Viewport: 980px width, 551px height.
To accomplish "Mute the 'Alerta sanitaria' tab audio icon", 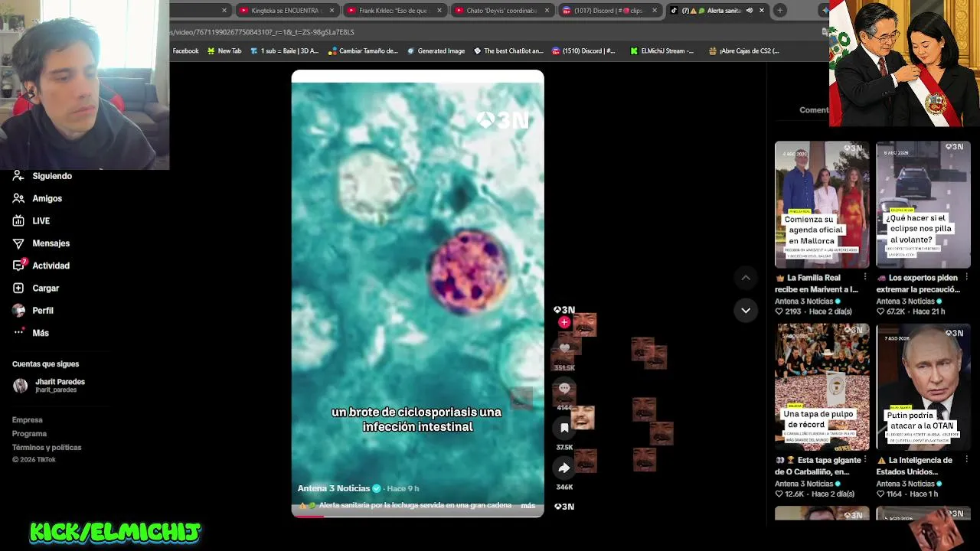I will tap(749, 11).
